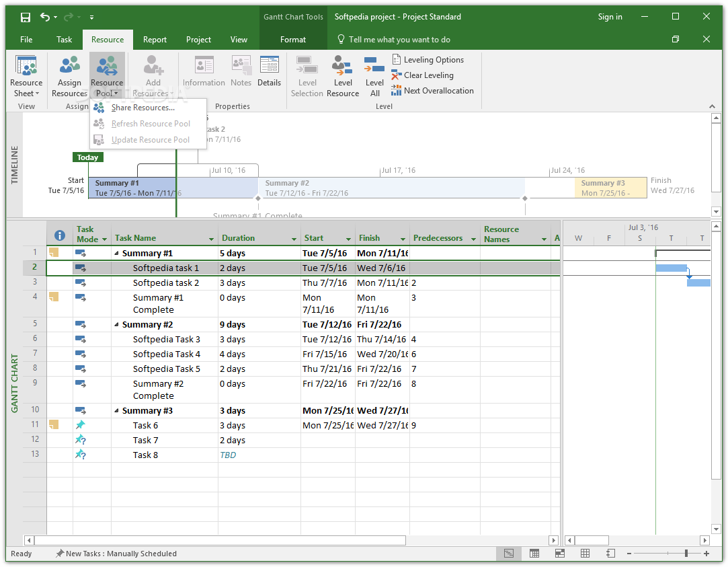728x567 pixels.
Task: Click the Level All icon
Action: coord(374,65)
